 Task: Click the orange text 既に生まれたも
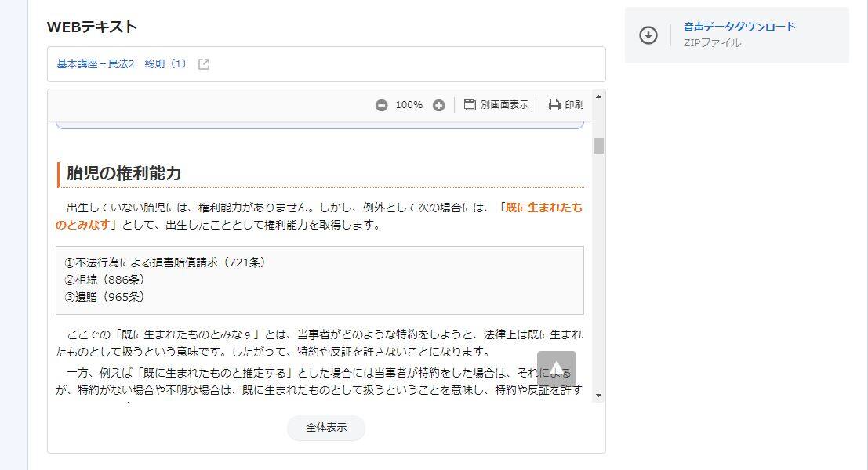coord(544,208)
